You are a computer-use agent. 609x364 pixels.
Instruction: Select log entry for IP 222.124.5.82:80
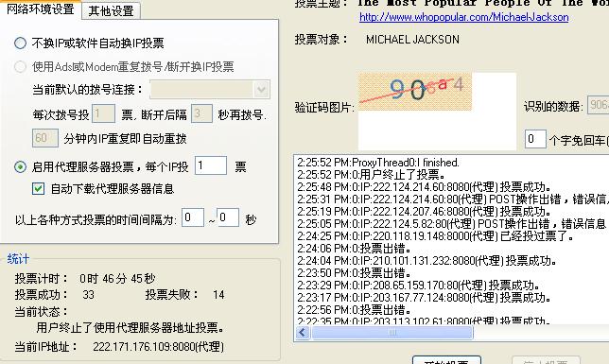pyautogui.click(x=452, y=224)
